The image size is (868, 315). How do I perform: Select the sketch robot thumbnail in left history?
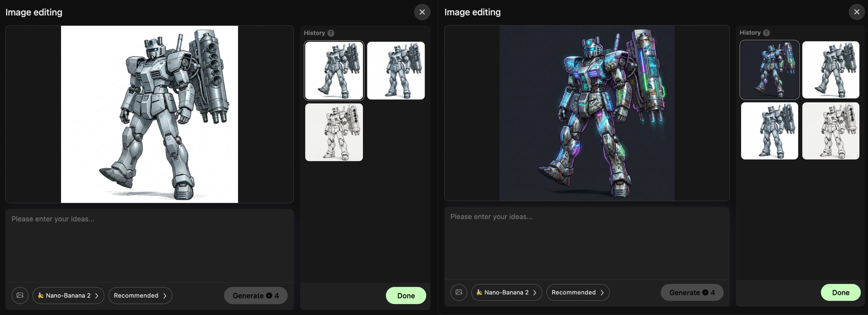pyautogui.click(x=334, y=132)
